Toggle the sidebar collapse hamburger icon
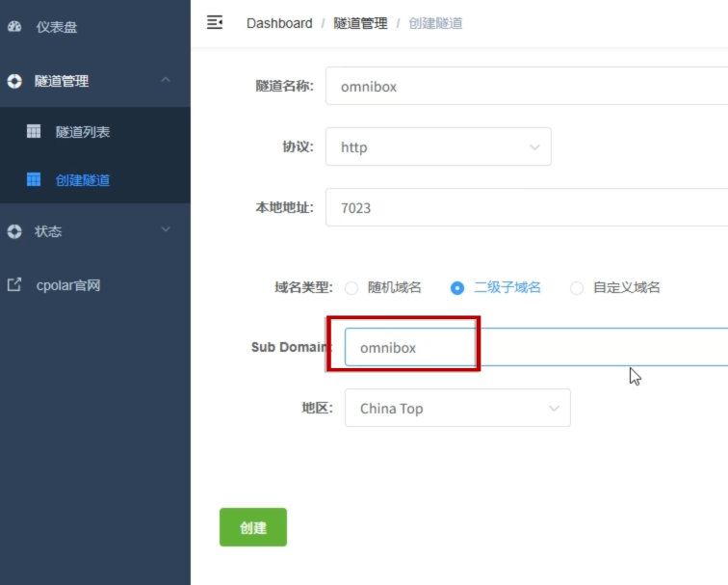The image size is (728, 585). pyautogui.click(x=215, y=22)
